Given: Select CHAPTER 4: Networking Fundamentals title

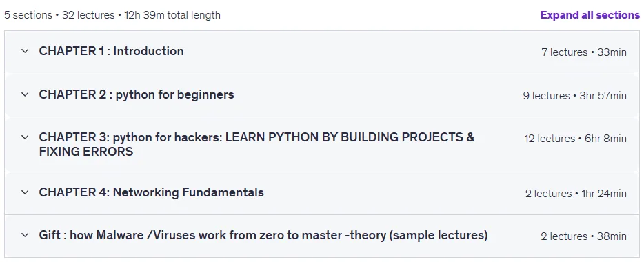Looking at the screenshot, I should (151, 192).
